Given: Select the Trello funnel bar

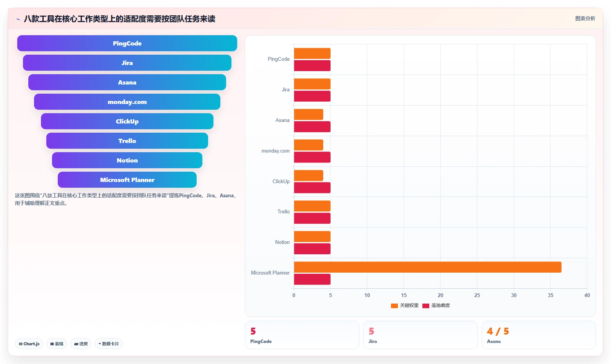Looking at the screenshot, I should (127, 141).
